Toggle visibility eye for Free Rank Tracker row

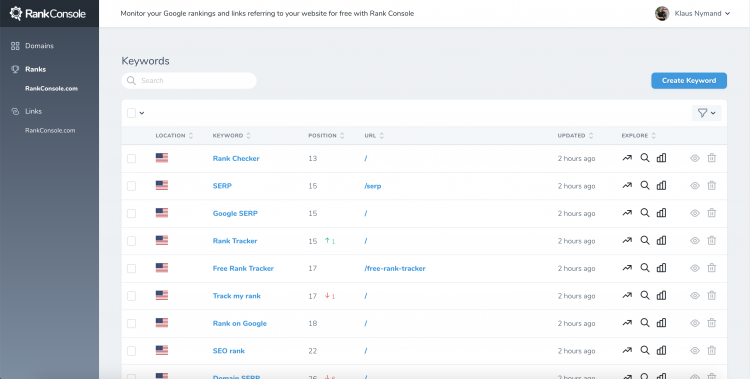(695, 268)
